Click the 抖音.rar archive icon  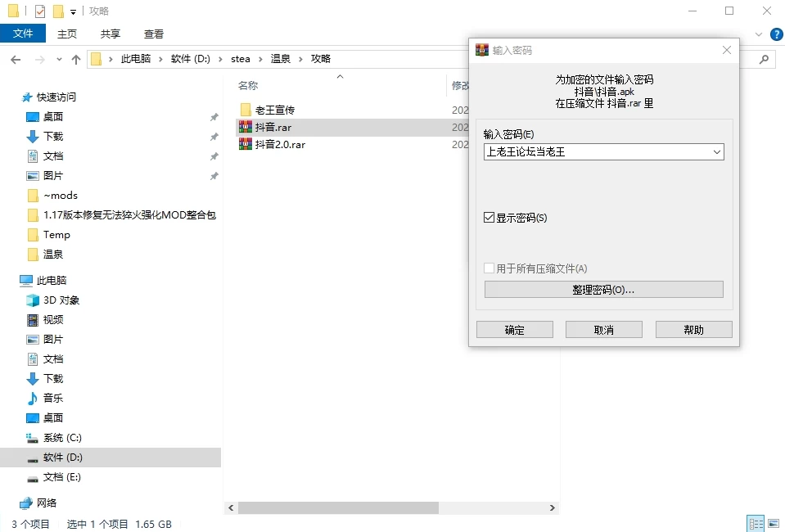coord(246,127)
